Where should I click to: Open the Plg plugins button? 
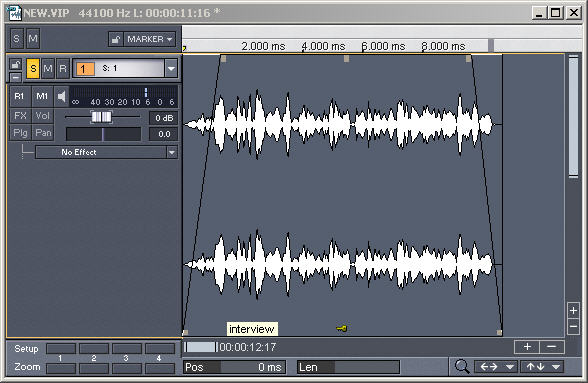click(x=20, y=133)
